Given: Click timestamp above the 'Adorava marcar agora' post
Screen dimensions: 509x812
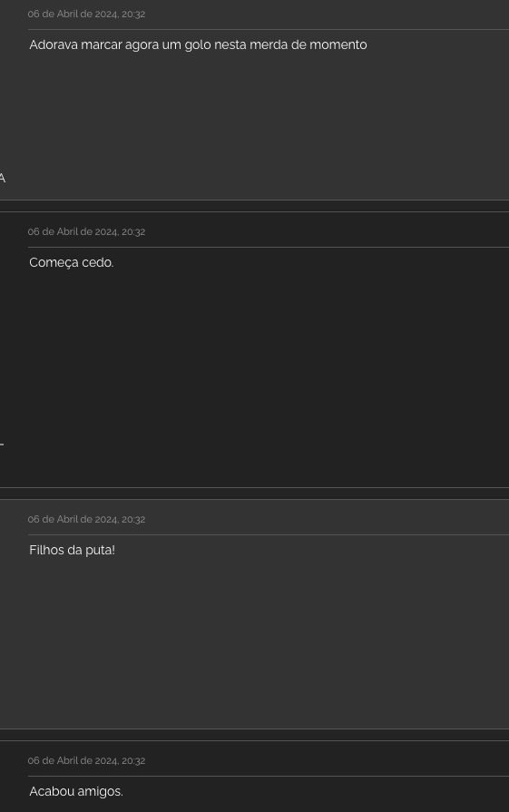Looking at the screenshot, I should tap(86, 14).
